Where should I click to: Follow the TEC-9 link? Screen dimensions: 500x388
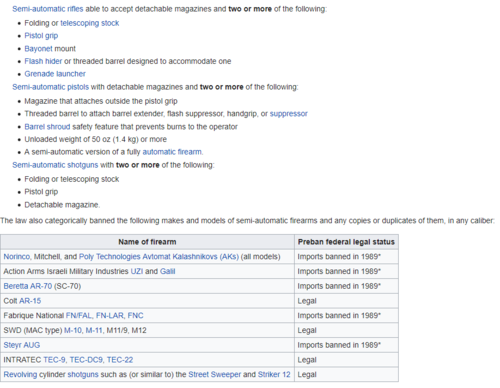pos(54,360)
